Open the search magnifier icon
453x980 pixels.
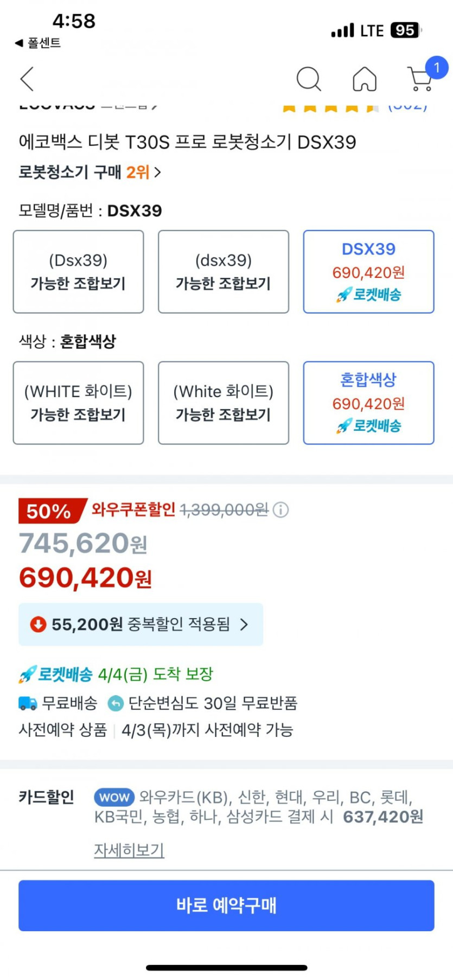pyautogui.click(x=309, y=79)
